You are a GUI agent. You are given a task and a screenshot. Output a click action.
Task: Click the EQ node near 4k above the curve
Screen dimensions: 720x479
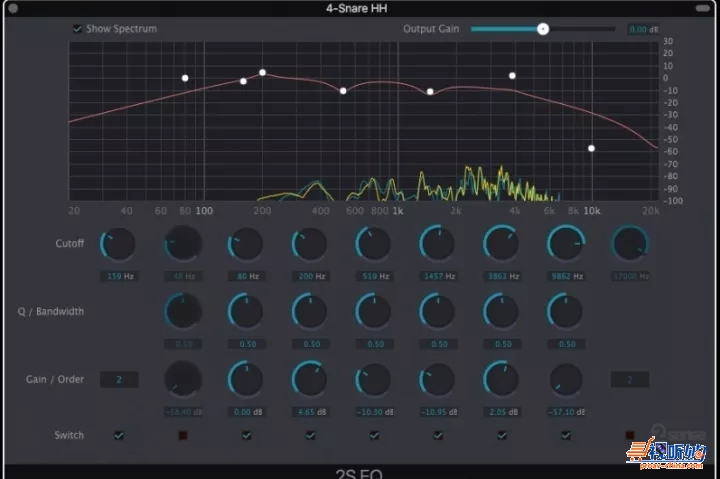pyautogui.click(x=512, y=76)
